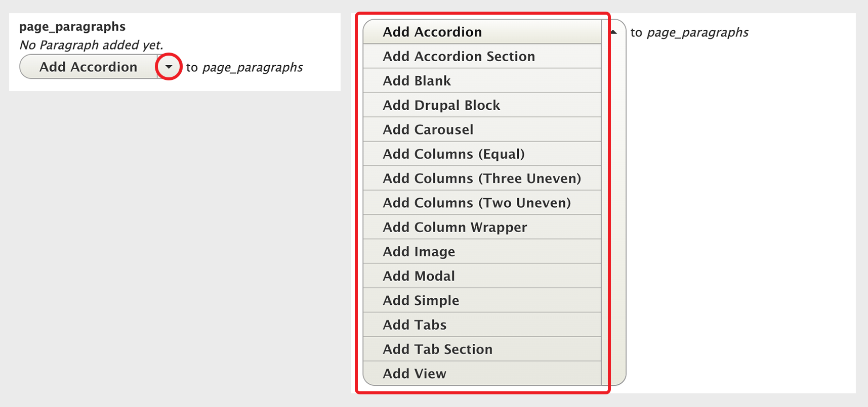The image size is (868, 407).
Task: Pick the Add Column Wrapper entry
Action: 482,227
